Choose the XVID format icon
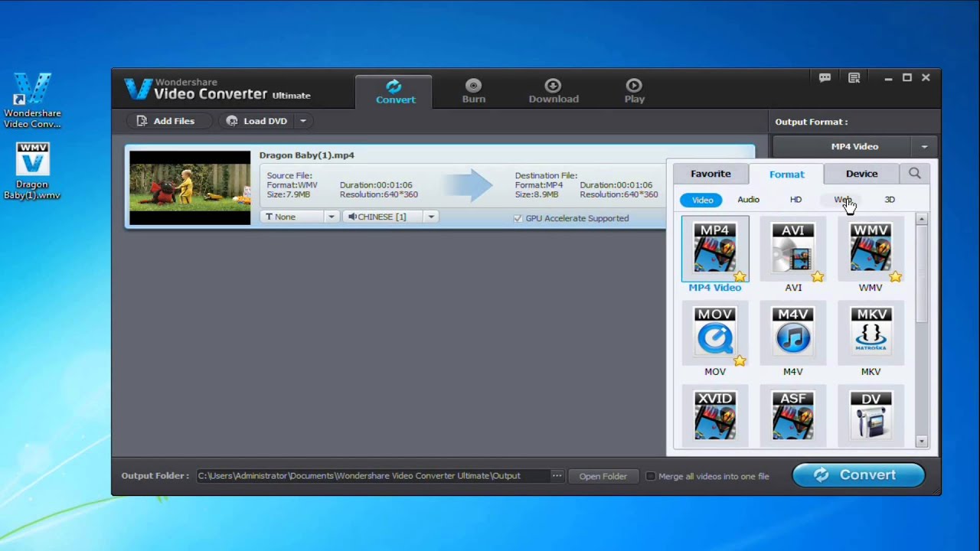Viewport: 980px width, 551px height. (715, 417)
